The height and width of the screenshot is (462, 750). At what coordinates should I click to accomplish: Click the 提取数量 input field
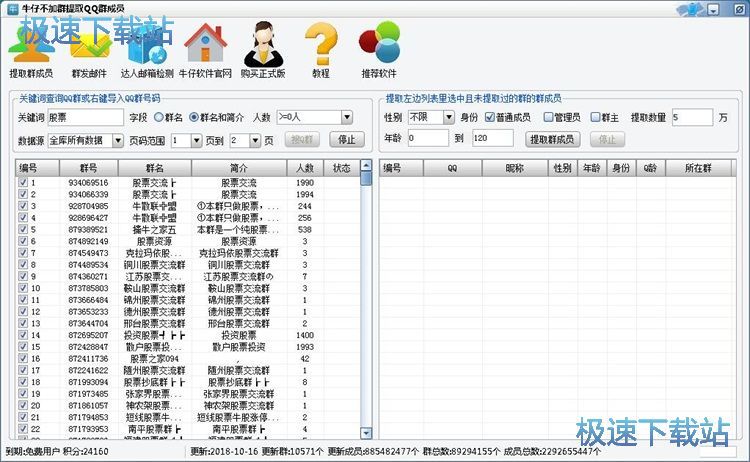point(692,117)
